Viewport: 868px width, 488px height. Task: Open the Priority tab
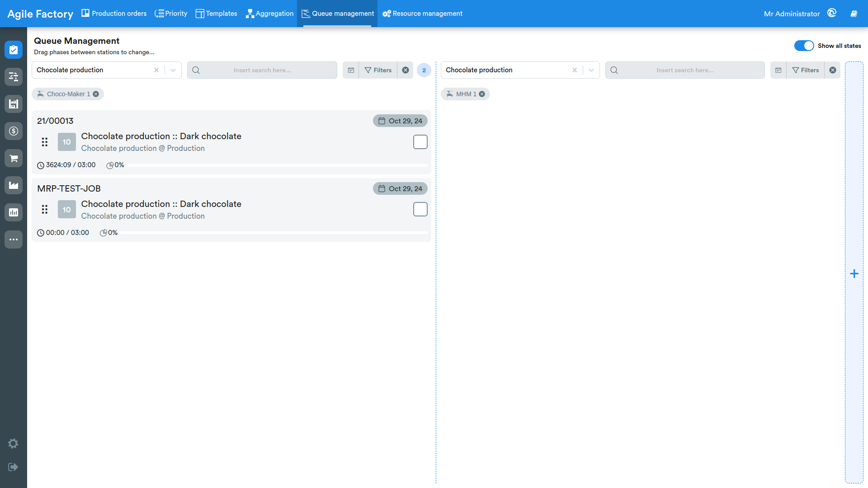click(x=171, y=14)
